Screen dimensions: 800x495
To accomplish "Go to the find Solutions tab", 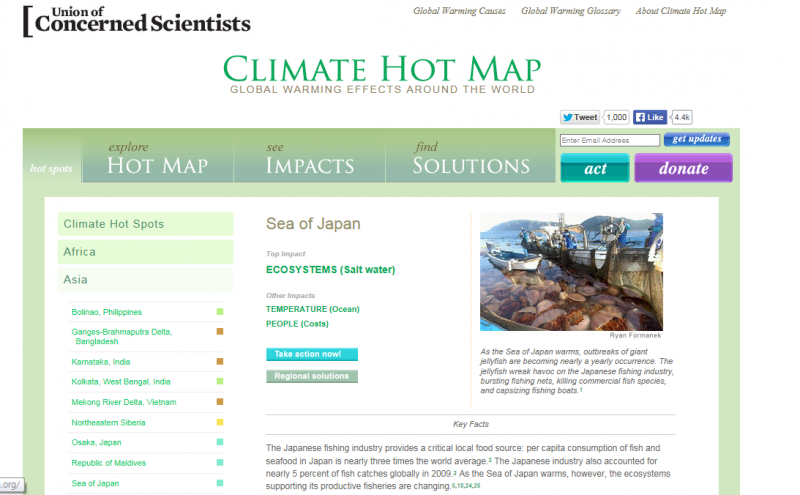I will click(471, 159).
